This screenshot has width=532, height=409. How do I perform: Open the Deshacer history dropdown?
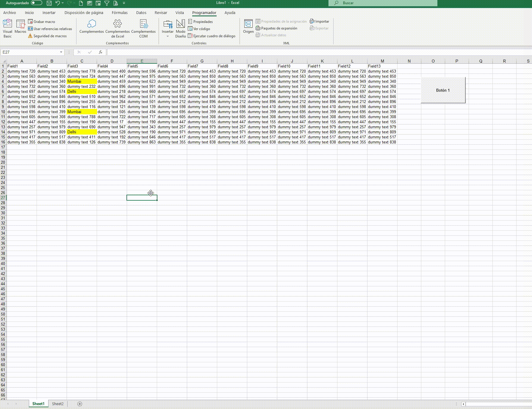[x=62, y=3]
